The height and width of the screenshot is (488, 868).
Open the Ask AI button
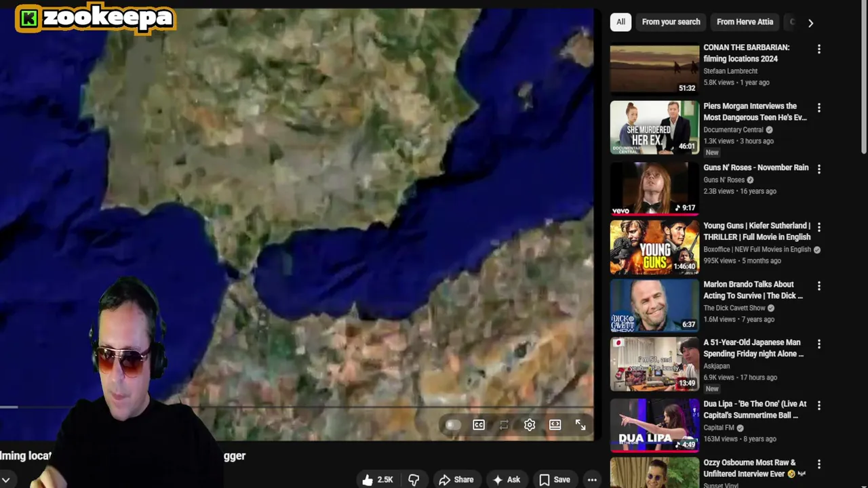507,480
